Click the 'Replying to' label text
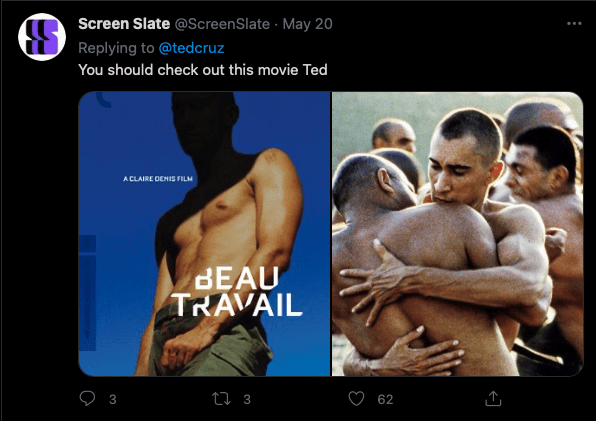This screenshot has width=596, height=421. point(116,48)
